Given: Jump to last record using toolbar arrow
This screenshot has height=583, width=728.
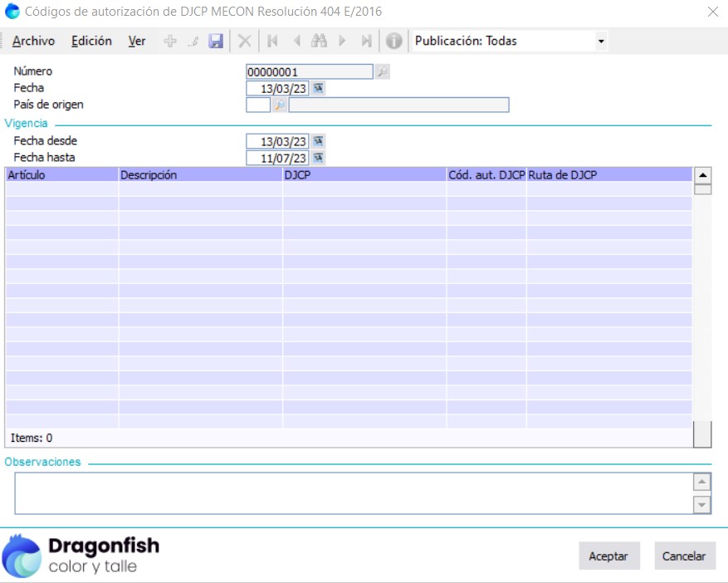Looking at the screenshot, I should pos(366,42).
